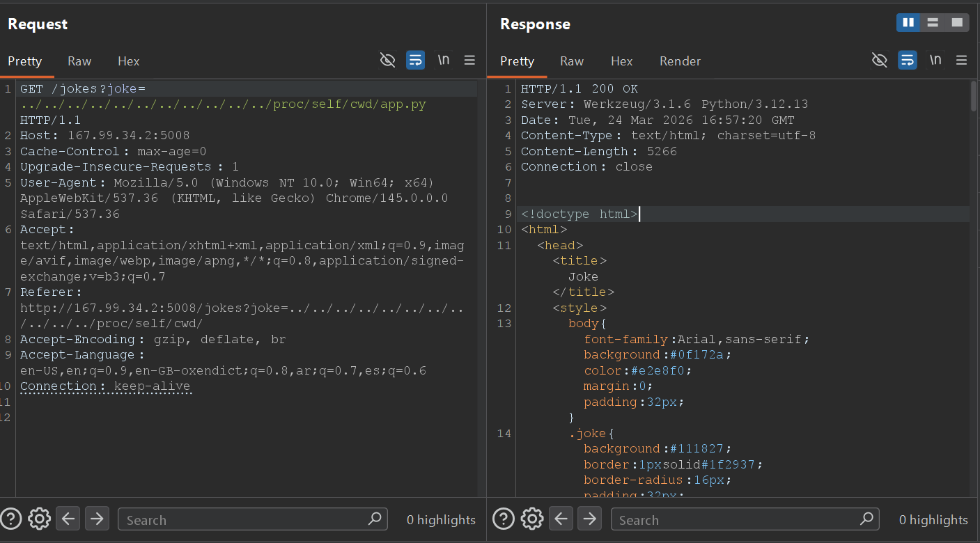The image size is (980, 543).
Task: Focus the Request search input field
Action: [x=252, y=519]
